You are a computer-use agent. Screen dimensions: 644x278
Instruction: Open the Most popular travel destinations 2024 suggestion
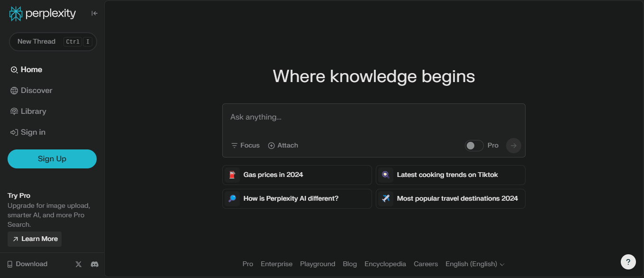point(450,198)
